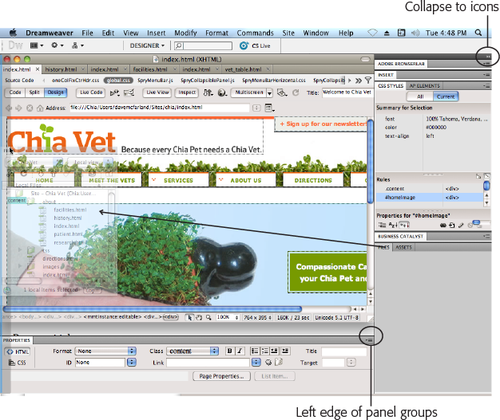Open the Modify menu
Image resolution: width=500 pixels, height=420 pixels.
tap(185, 33)
